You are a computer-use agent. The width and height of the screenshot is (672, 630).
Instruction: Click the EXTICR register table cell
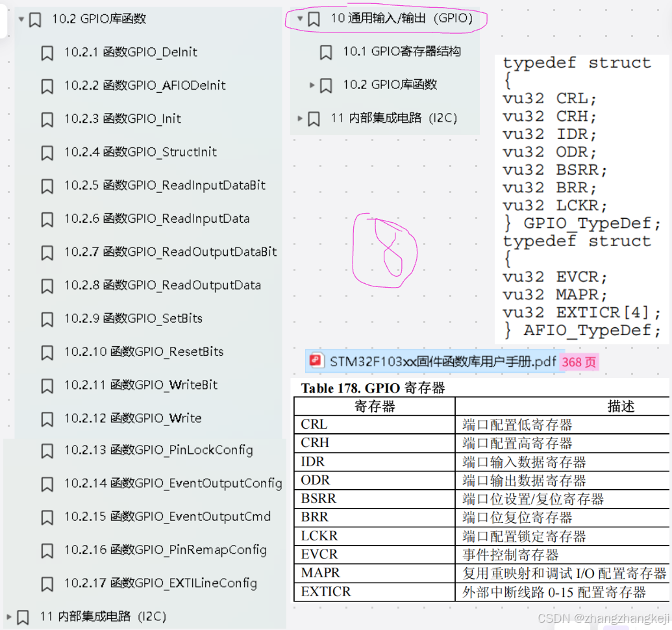pyautogui.click(x=374, y=592)
